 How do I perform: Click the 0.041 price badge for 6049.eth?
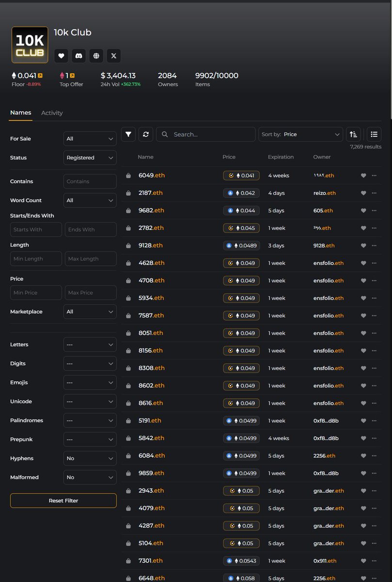(241, 176)
